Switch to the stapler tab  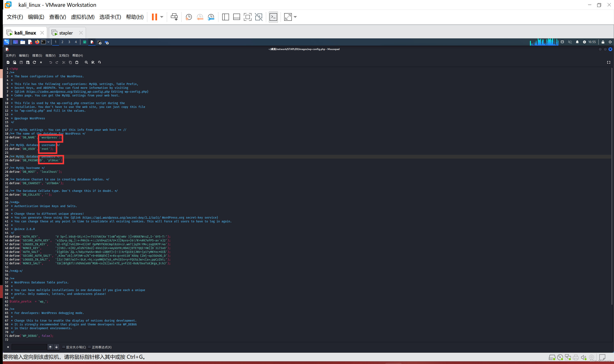pyautogui.click(x=66, y=33)
